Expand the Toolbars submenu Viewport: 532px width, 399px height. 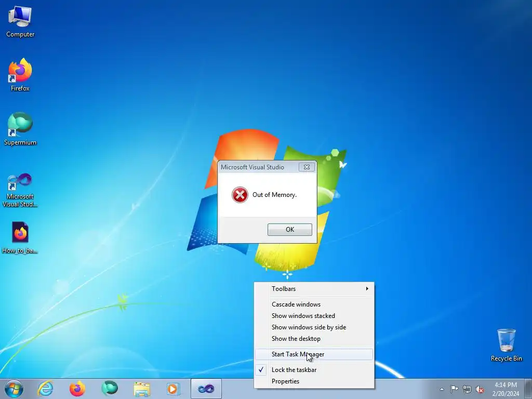pos(314,289)
